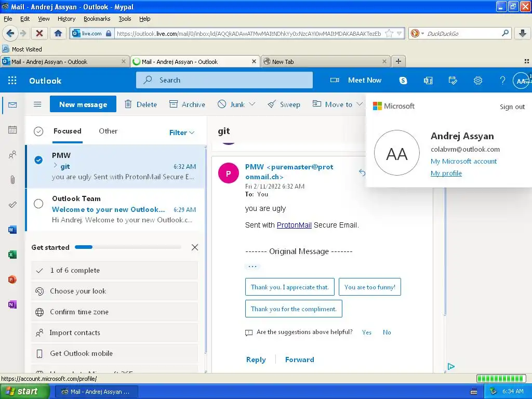Click the AdChoices triangle icon

[451, 366]
